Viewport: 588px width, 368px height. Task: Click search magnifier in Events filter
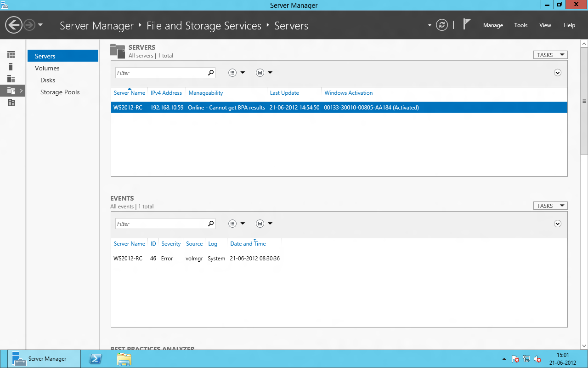pyautogui.click(x=211, y=224)
